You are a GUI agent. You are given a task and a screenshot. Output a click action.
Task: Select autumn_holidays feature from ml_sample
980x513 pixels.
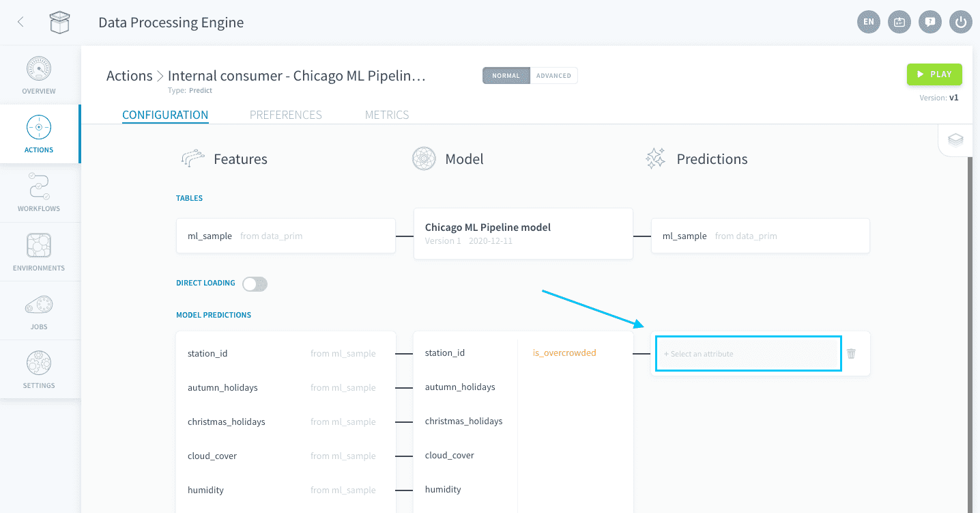click(286, 387)
